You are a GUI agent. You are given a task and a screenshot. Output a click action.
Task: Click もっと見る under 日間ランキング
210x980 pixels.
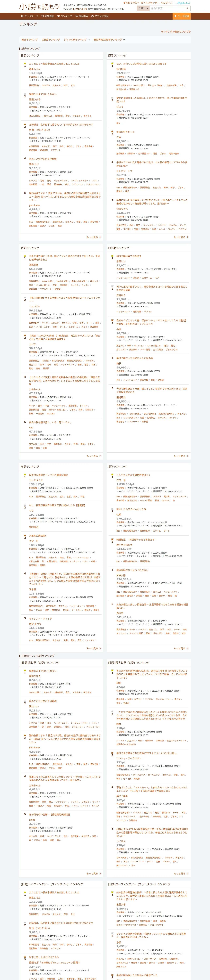(94, 237)
